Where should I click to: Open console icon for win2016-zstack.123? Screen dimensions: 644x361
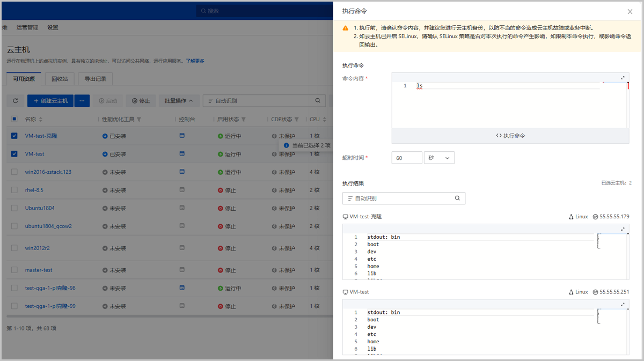[182, 172]
